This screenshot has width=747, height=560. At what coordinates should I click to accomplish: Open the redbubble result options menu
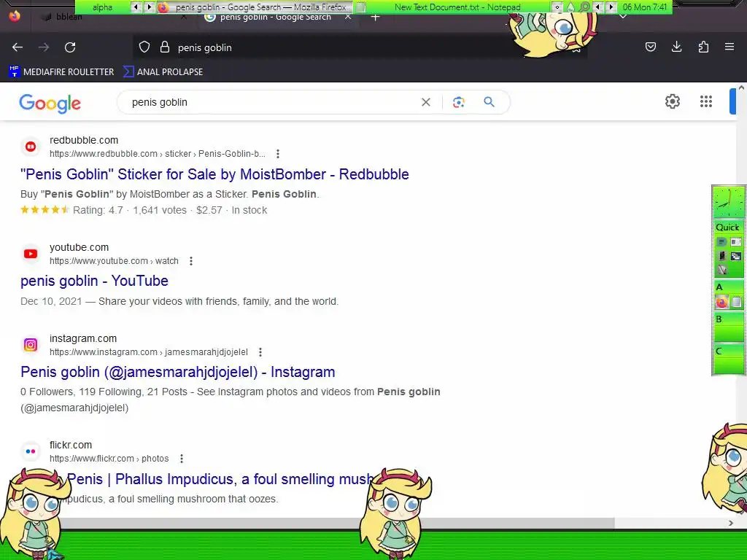point(278,154)
